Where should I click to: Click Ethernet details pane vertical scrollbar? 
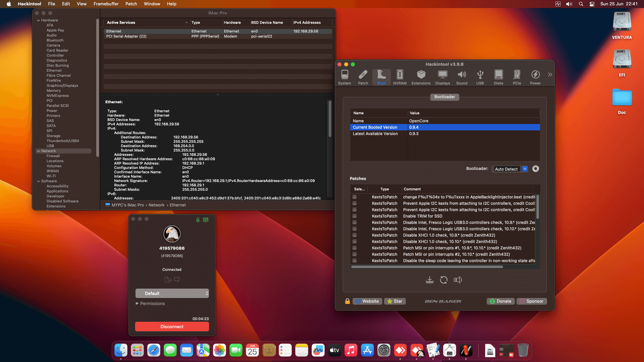[x=330, y=118]
